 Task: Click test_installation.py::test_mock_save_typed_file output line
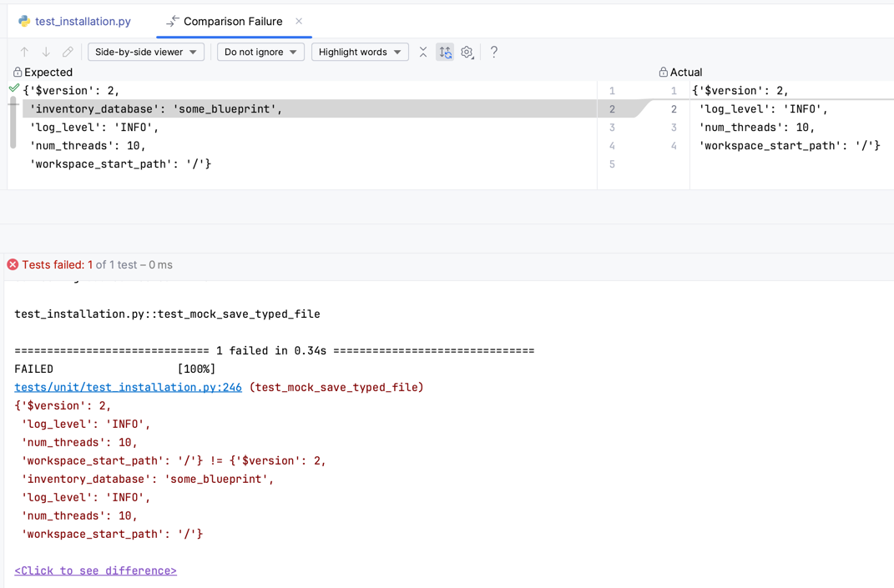167,314
